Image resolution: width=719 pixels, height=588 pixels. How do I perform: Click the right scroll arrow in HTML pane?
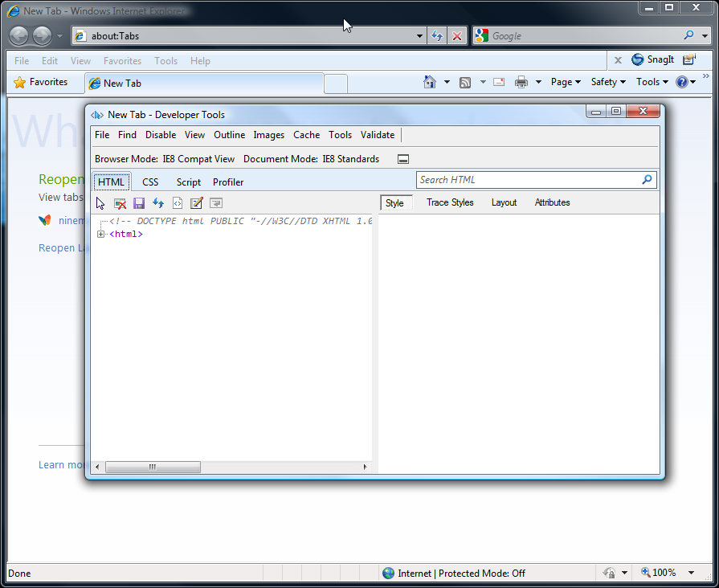[365, 467]
